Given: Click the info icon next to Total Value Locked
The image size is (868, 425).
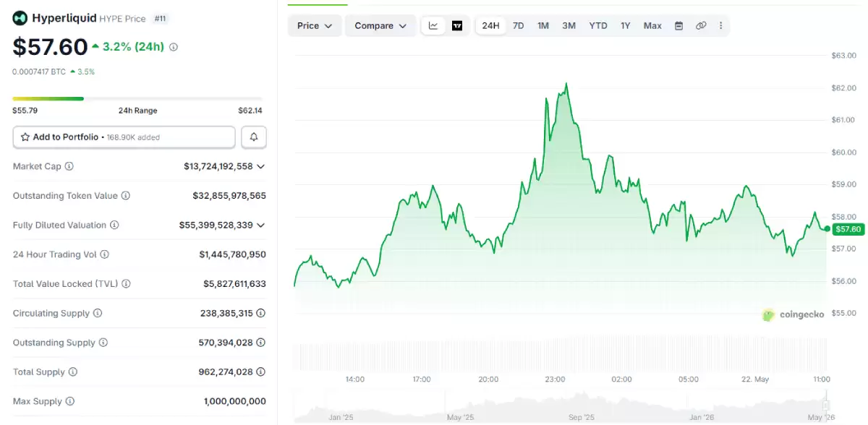Looking at the screenshot, I should coord(127,284).
